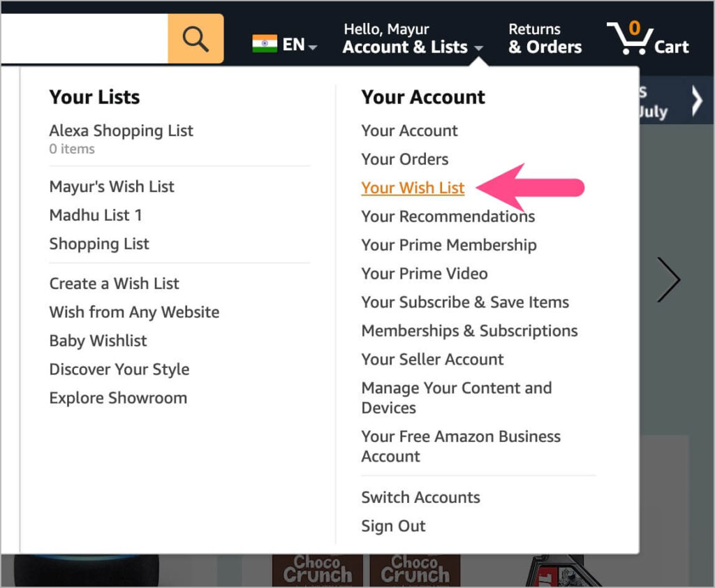715x588 pixels.
Task: Click the search magnifier icon
Action: pos(195,38)
